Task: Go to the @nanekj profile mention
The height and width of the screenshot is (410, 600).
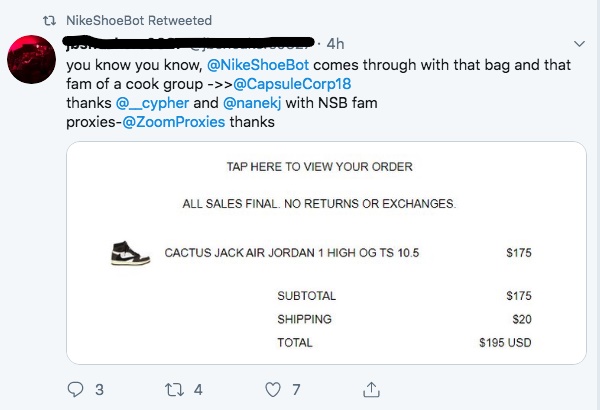Action: [248, 103]
